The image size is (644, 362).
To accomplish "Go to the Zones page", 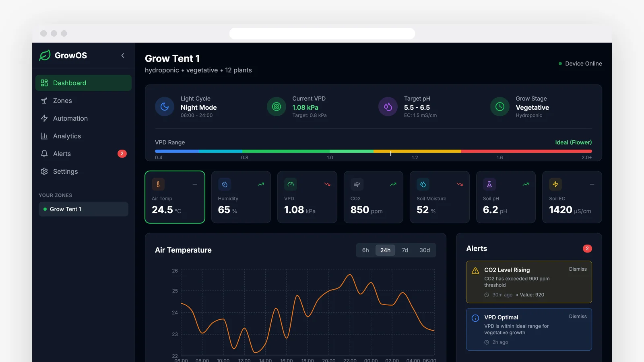I will (83, 101).
